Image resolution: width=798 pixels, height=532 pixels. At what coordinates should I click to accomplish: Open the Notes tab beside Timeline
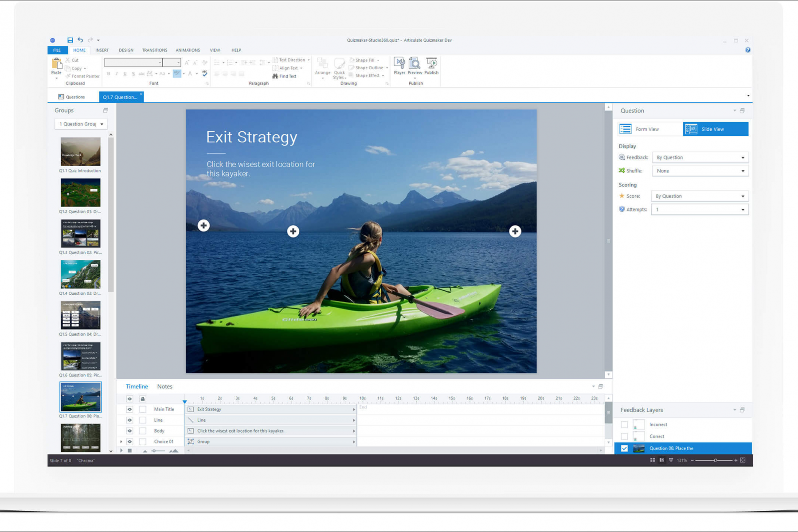click(x=164, y=387)
